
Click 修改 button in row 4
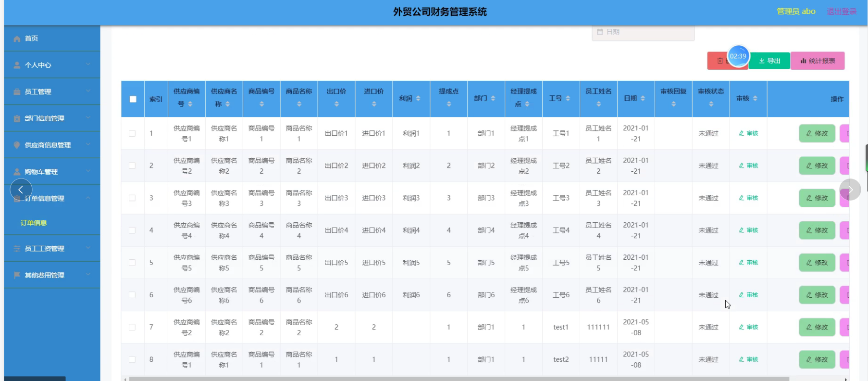click(817, 230)
